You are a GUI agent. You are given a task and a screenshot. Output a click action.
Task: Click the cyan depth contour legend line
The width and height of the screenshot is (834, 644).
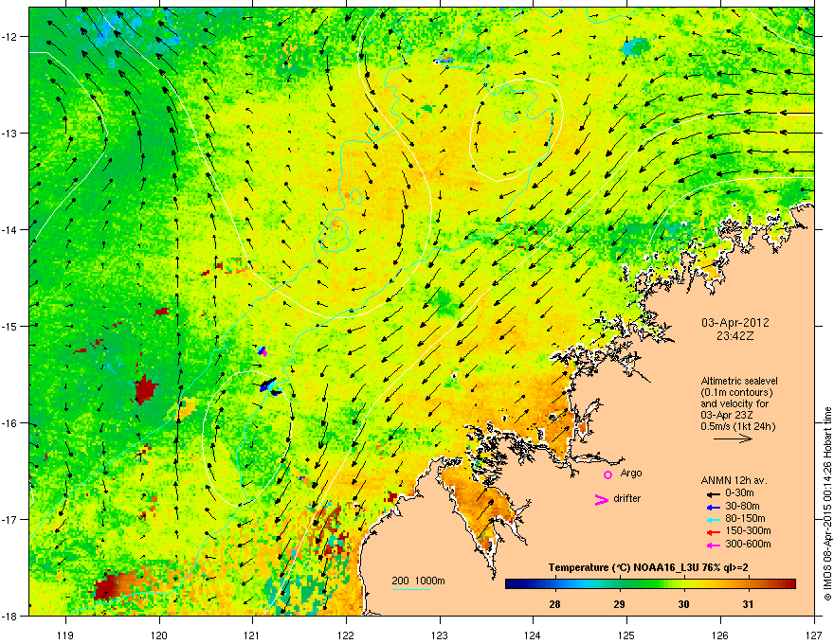tap(410, 589)
